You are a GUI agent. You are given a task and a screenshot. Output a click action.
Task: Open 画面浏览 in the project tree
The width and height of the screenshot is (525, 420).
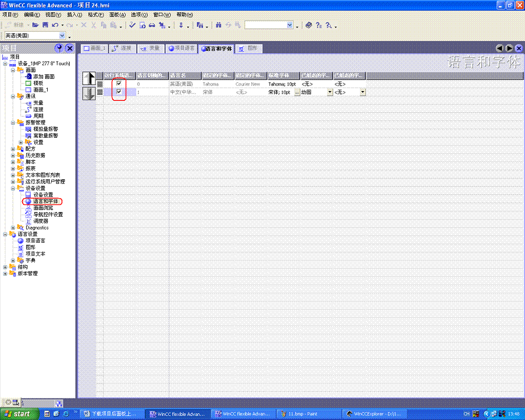click(43, 207)
